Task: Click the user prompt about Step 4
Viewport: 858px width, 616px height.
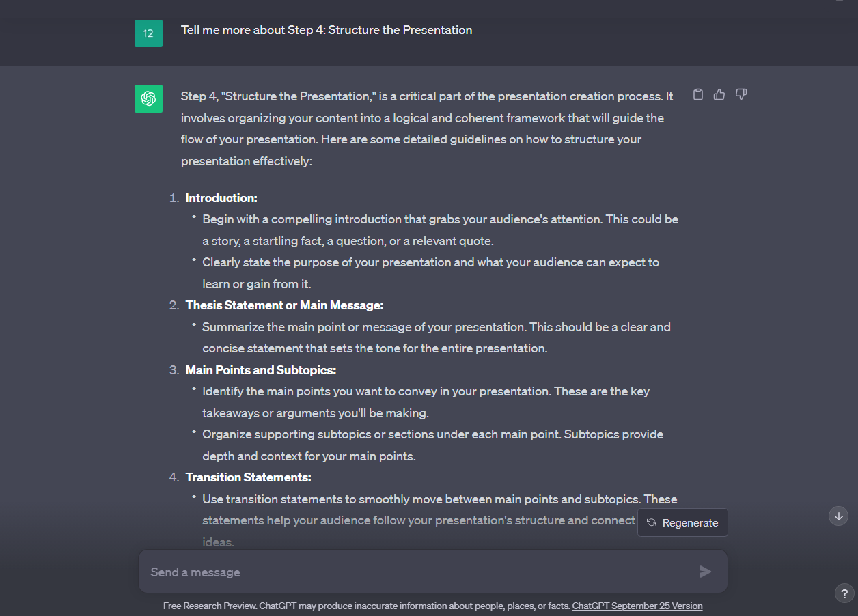Action: [327, 30]
